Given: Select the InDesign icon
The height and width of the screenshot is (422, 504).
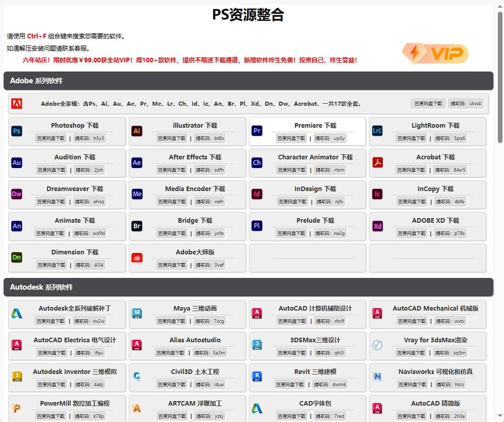Looking at the screenshot, I should coord(257,194).
